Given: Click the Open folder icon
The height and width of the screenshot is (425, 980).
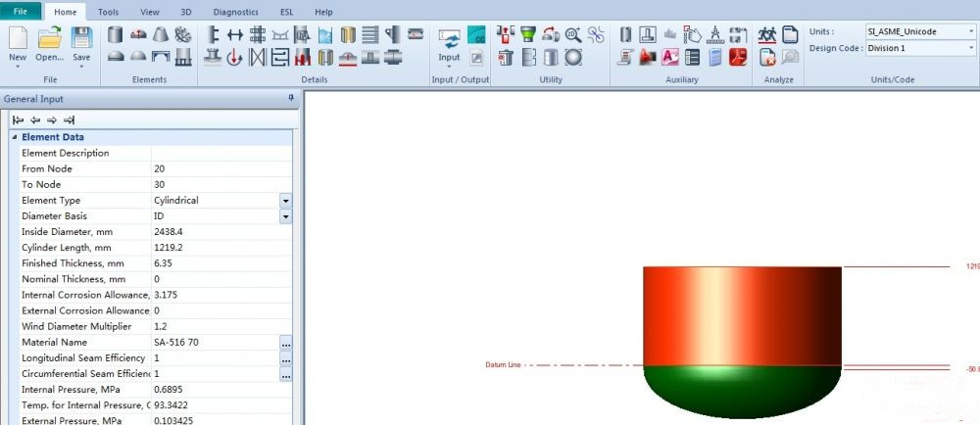Looking at the screenshot, I should click(x=49, y=37).
